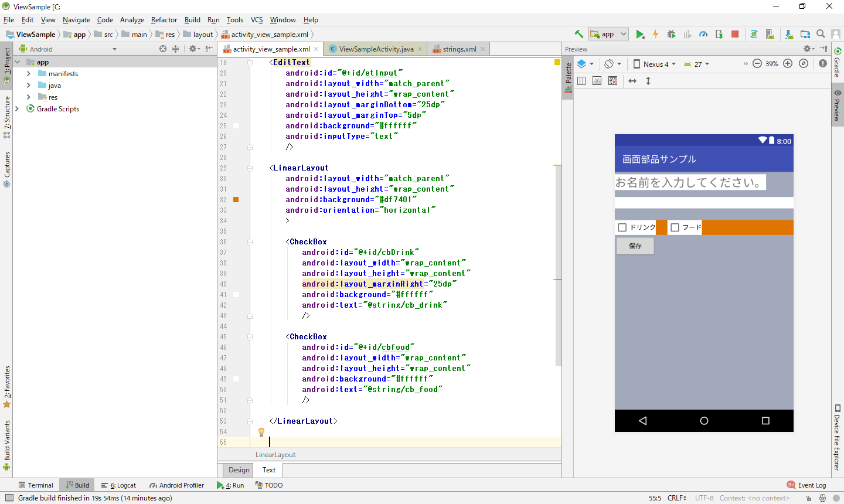Toggle the ドリンク checkbox in preview

[622, 227]
